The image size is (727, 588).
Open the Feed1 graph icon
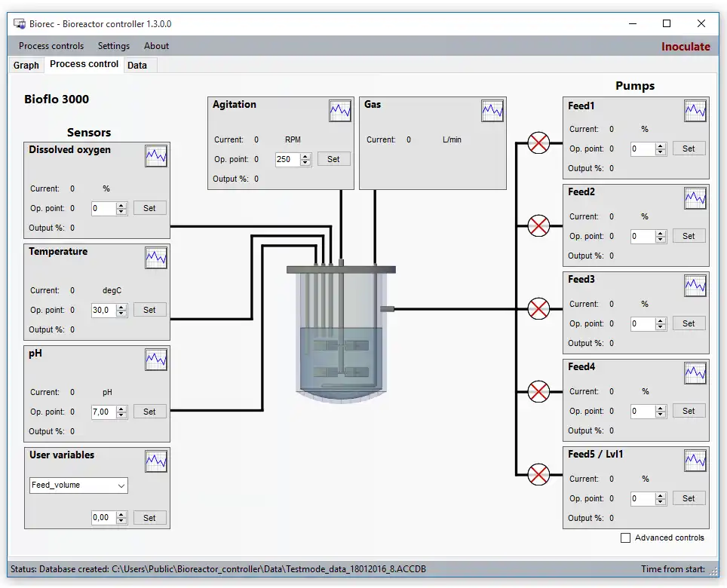tap(695, 111)
